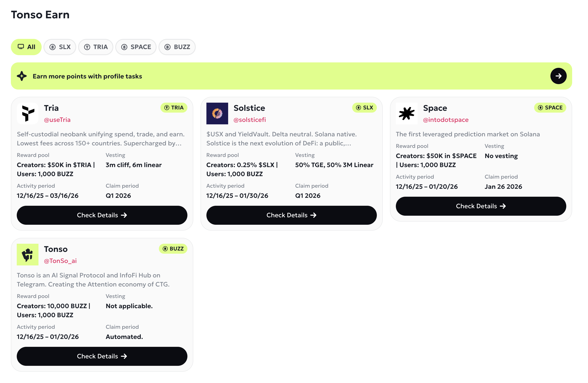Image resolution: width=588 pixels, height=383 pixels.
Task: Click the Space asterisk logo
Action: 406,113
